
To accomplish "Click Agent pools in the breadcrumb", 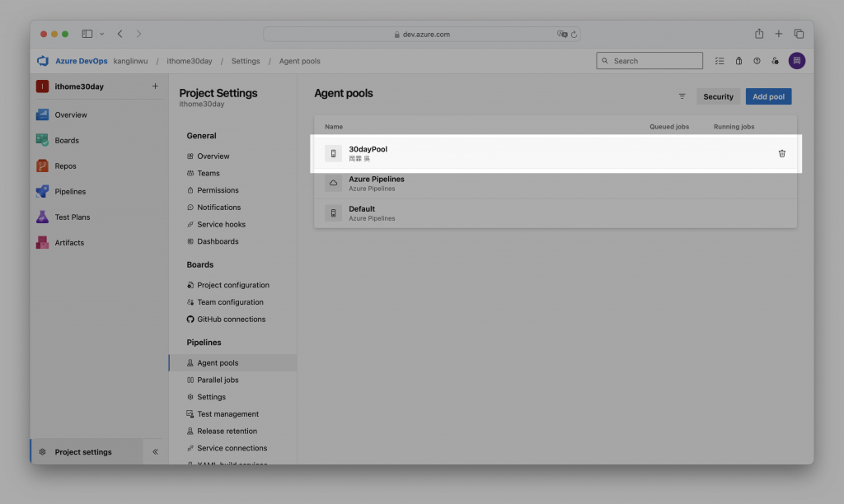I will pos(299,61).
